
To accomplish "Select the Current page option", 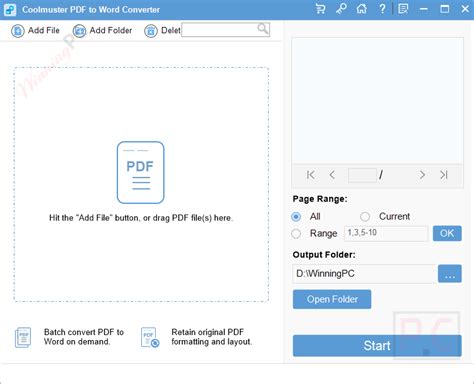I will 365,217.
